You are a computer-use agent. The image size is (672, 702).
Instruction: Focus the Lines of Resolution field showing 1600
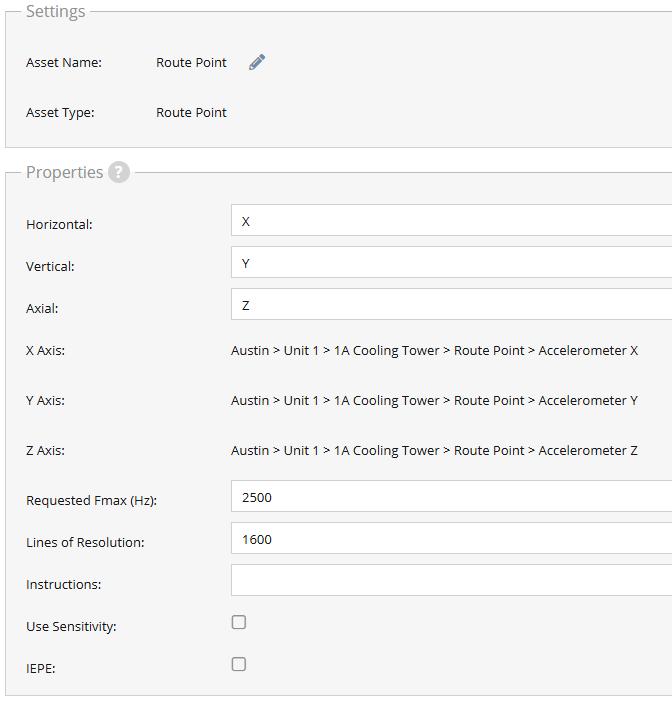click(x=451, y=538)
